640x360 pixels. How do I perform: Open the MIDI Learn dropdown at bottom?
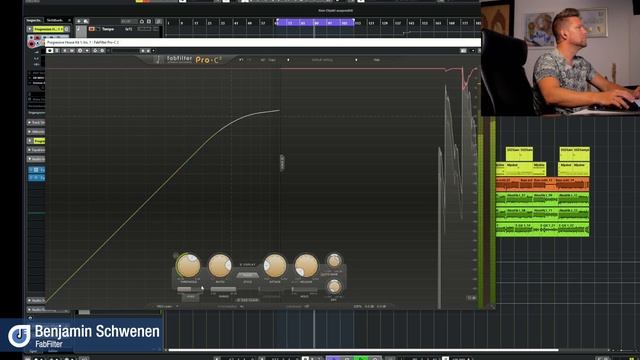(168, 306)
